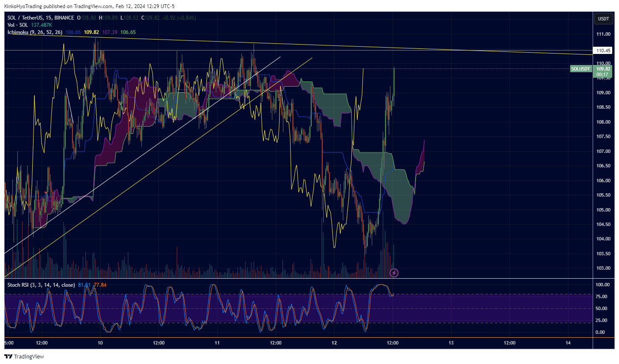This screenshot has width=619, height=364.
Task: Click the date label 14 on time axis
Action: pos(568,343)
